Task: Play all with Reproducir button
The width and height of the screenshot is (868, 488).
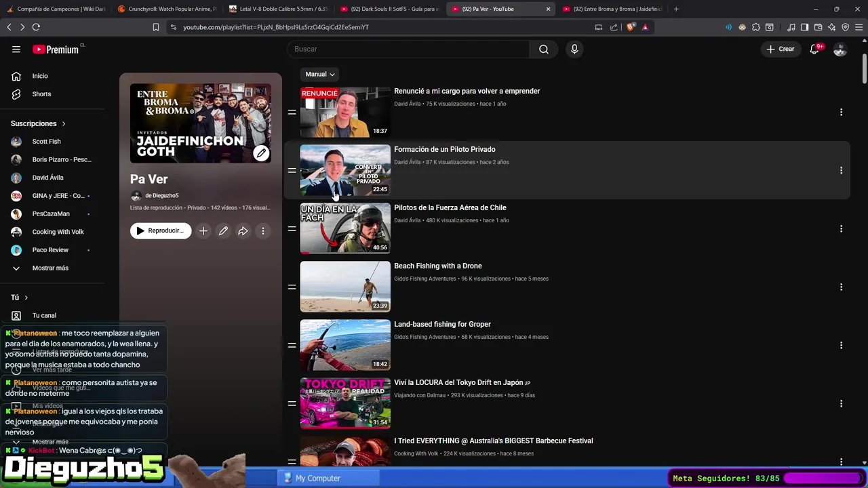Action: click(x=161, y=231)
